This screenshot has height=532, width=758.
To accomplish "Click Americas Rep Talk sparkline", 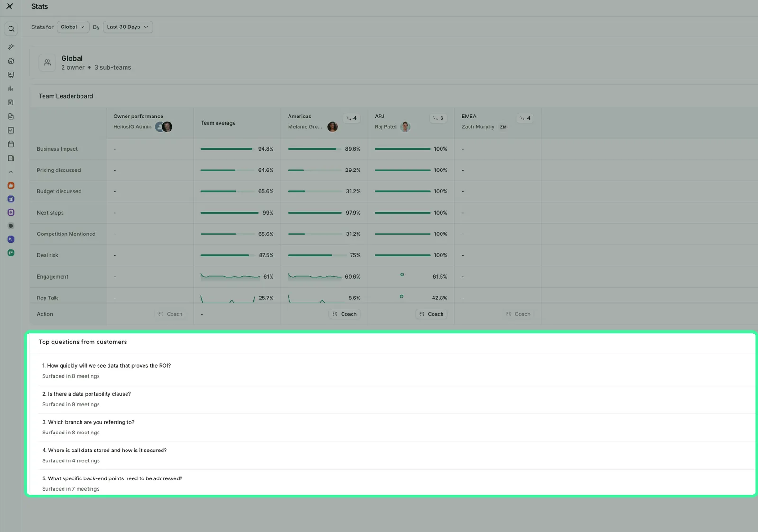I will coord(316,299).
